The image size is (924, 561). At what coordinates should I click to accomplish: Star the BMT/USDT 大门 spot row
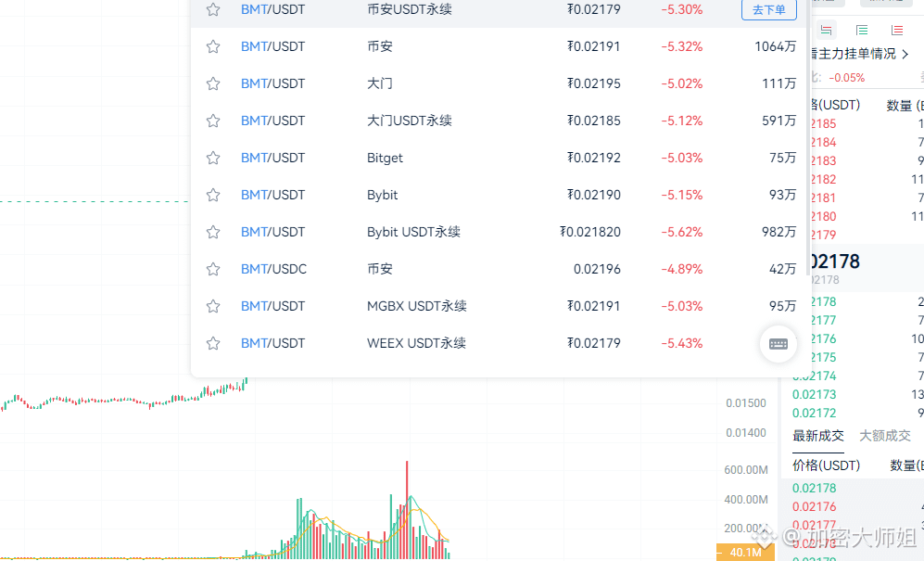pyautogui.click(x=213, y=83)
